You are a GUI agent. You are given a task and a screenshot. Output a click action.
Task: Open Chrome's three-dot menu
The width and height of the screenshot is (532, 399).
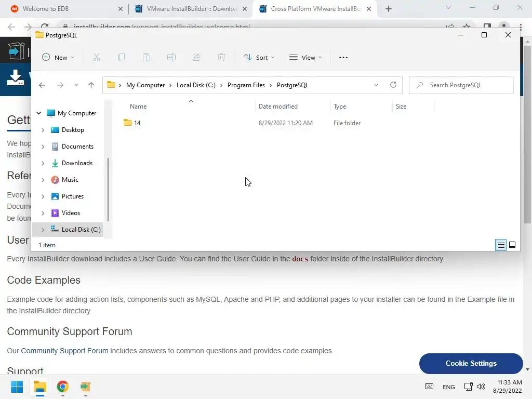[x=521, y=26]
